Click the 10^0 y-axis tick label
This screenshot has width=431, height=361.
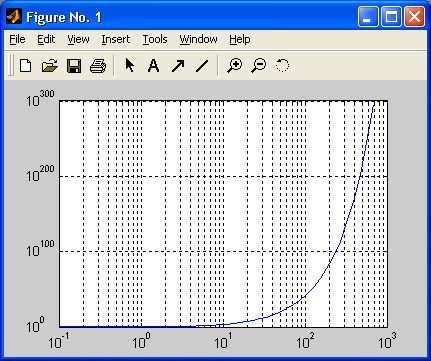click(x=35, y=324)
